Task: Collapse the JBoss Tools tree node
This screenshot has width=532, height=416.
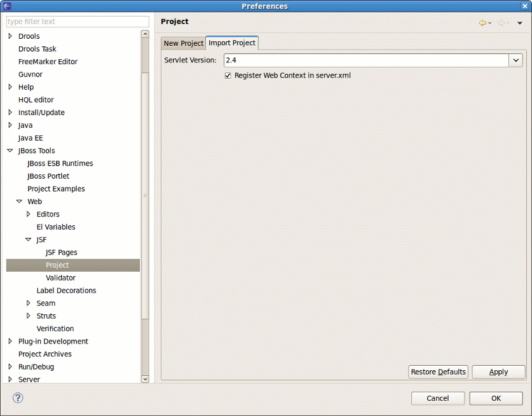Action: [10, 151]
